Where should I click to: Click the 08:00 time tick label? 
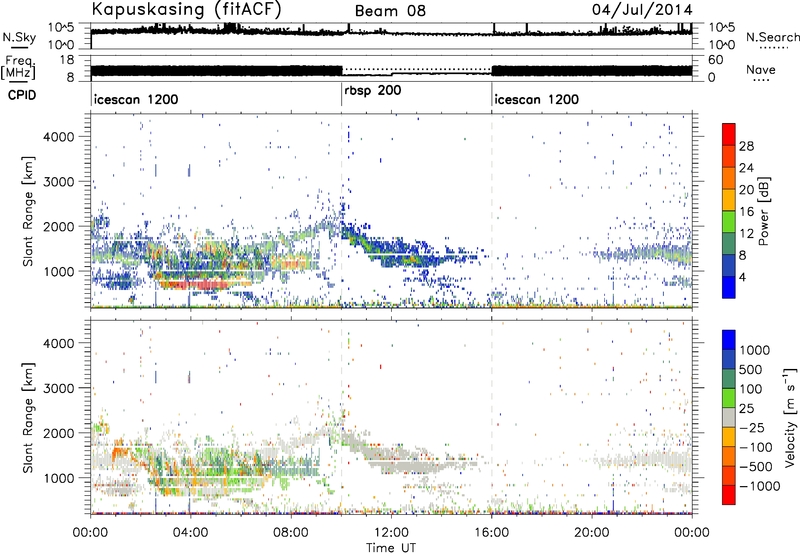pyautogui.click(x=291, y=533)
